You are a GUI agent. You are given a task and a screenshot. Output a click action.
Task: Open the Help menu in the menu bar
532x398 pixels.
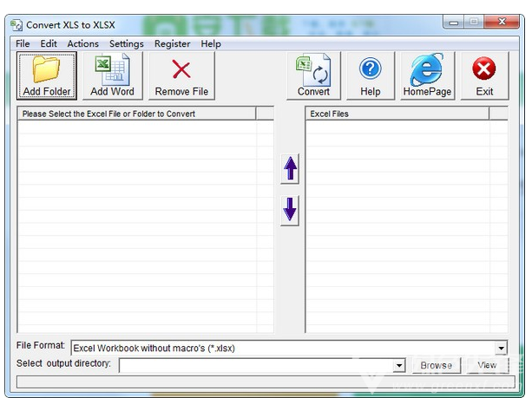point(211,43)
